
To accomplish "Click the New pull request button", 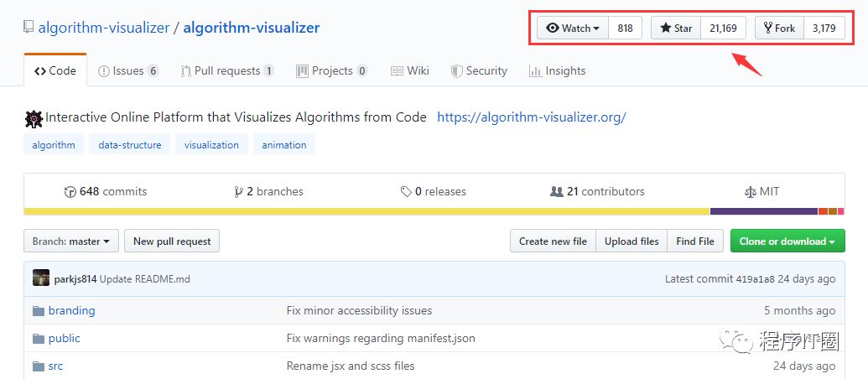I will click(172, 241).
